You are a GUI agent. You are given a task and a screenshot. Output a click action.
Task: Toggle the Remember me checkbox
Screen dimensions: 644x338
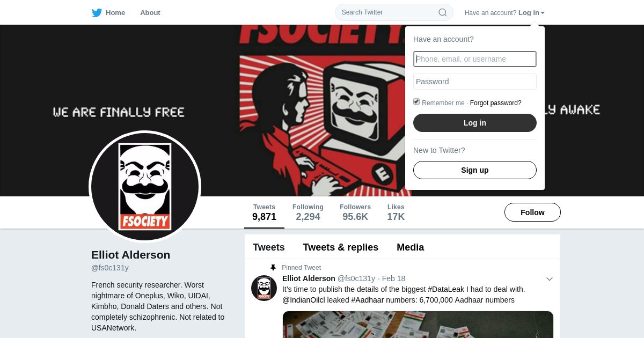416,101
